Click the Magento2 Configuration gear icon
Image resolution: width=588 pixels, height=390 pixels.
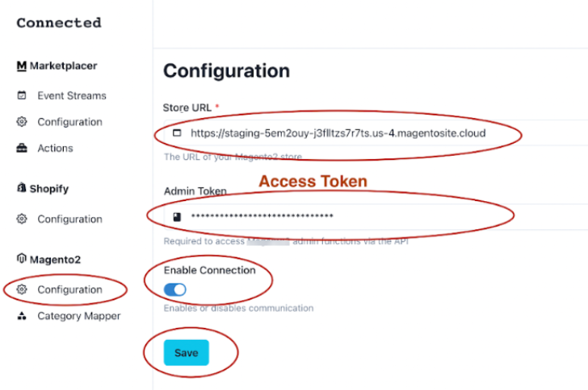[22, 289]
